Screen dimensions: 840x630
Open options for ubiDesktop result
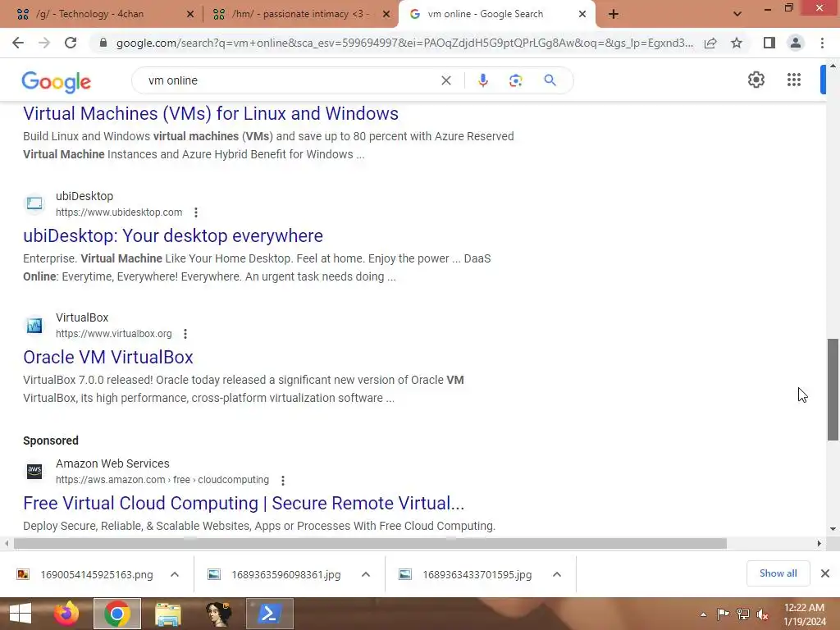[196, 212]
